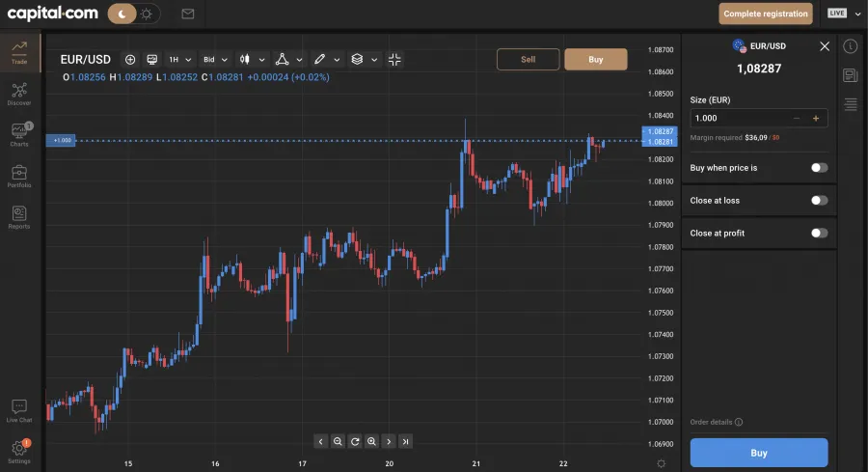
Task: Exit fullscreen with collapse arrows icon
Action: point(394,59)
